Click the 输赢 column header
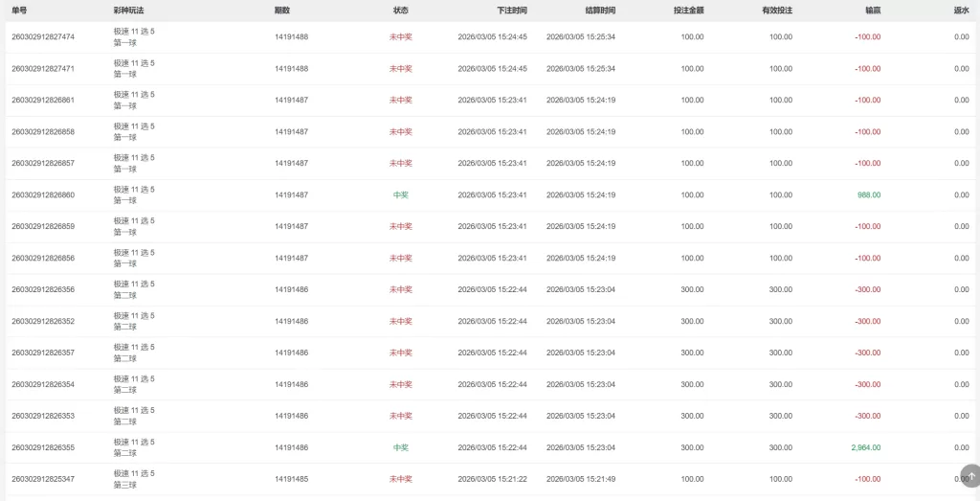980x501 pixels. point(872,11)
